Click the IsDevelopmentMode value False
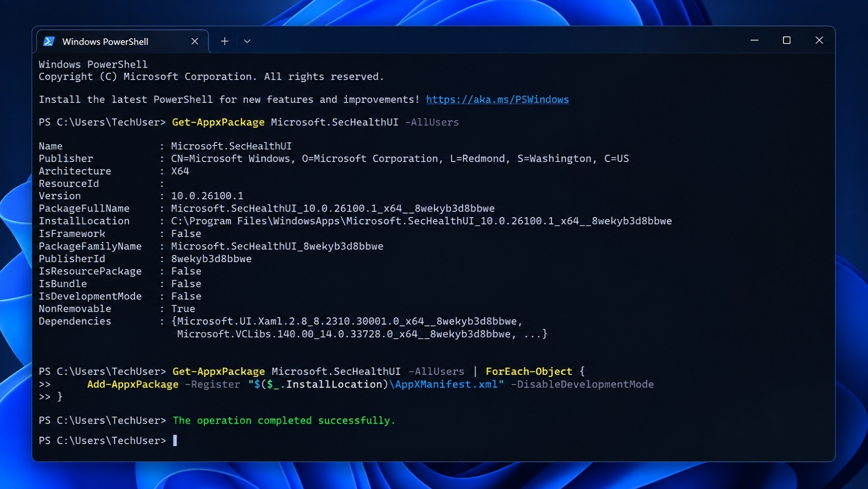This screenshot has height=489, width=868. 186,296
